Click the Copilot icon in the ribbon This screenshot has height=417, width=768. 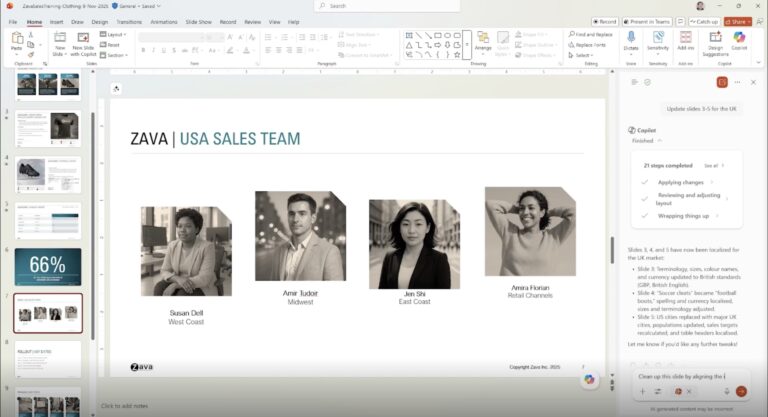pyautogui.click(x=739, y=41)
